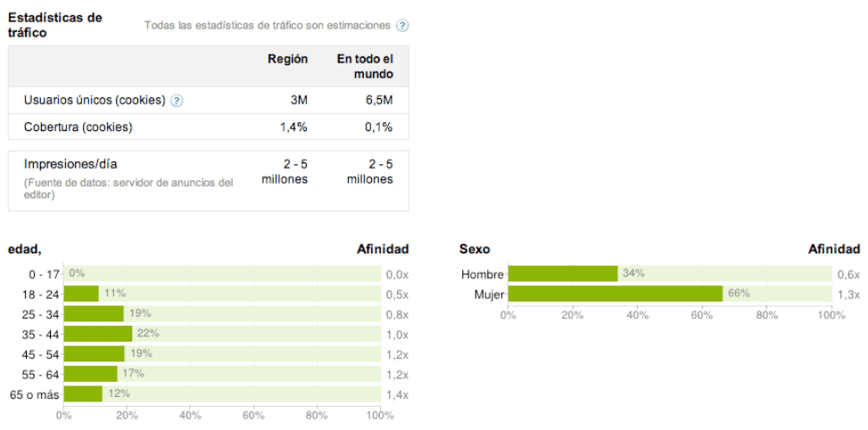Select the 18 - 24 age bar
The height and width of the screenshot is (430, 868).
pyautogui.click(x=81, y=294)
